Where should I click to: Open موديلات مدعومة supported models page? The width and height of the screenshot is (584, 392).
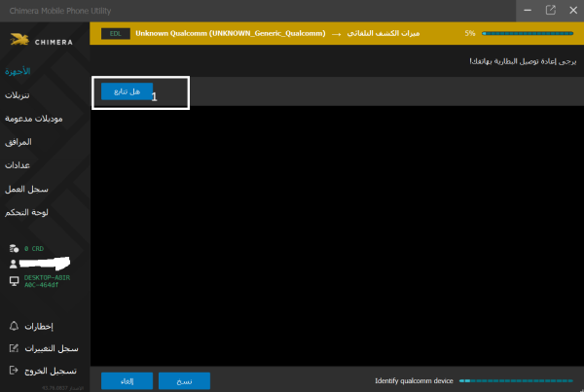33,119
